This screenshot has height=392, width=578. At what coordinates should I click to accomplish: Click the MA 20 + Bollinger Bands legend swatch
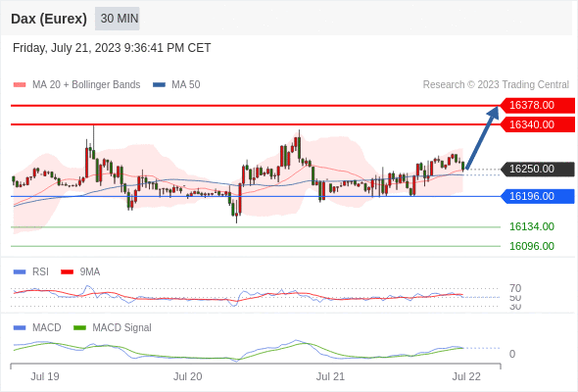[20, 85]
